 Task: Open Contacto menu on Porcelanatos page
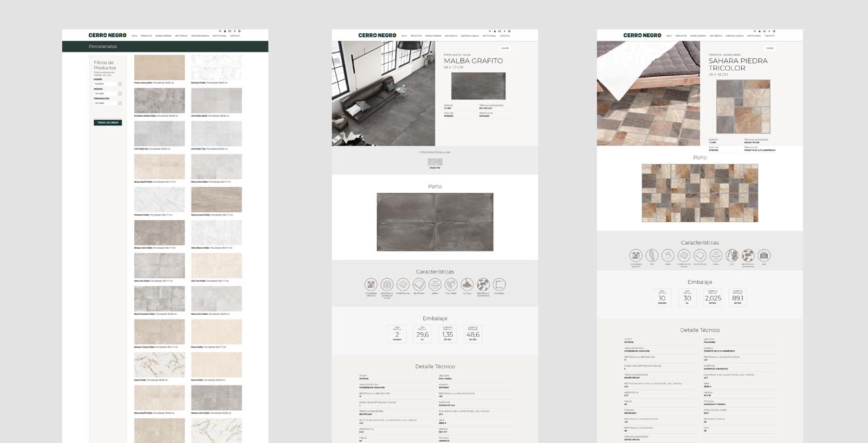point(235,35)
